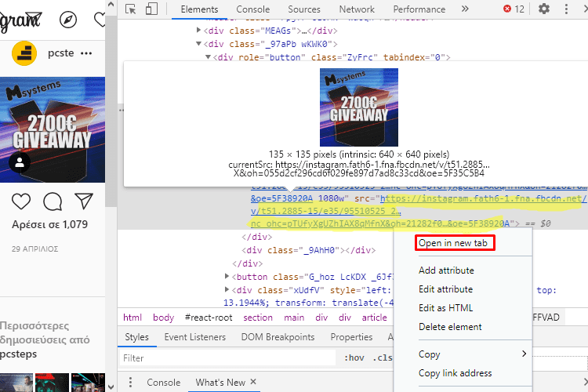Like the post with heart icon
This screenshot has height=392, width=588.
(x=21, y=201)
